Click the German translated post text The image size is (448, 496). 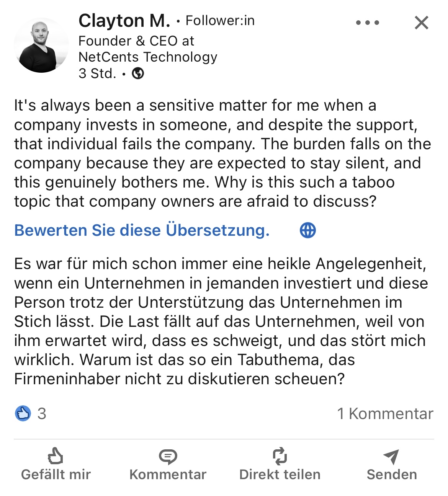(220, 321)
